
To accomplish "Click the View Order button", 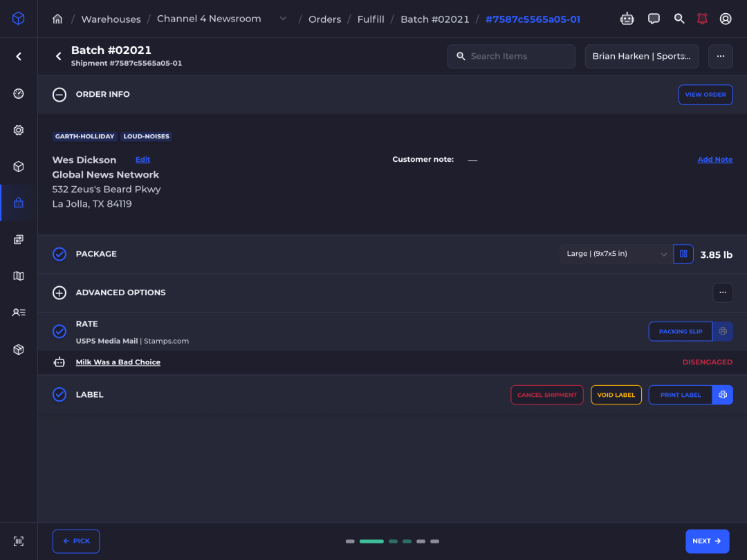I will point(705,95).
